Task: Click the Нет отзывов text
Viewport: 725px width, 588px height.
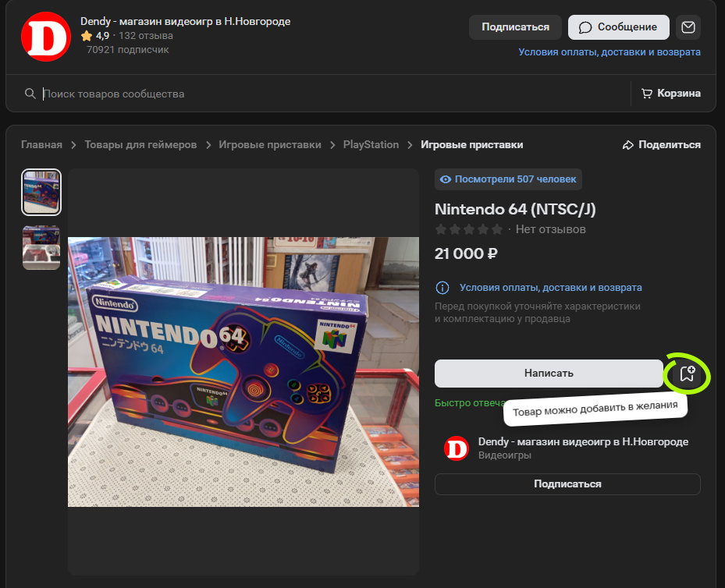Action: point(550,229)
